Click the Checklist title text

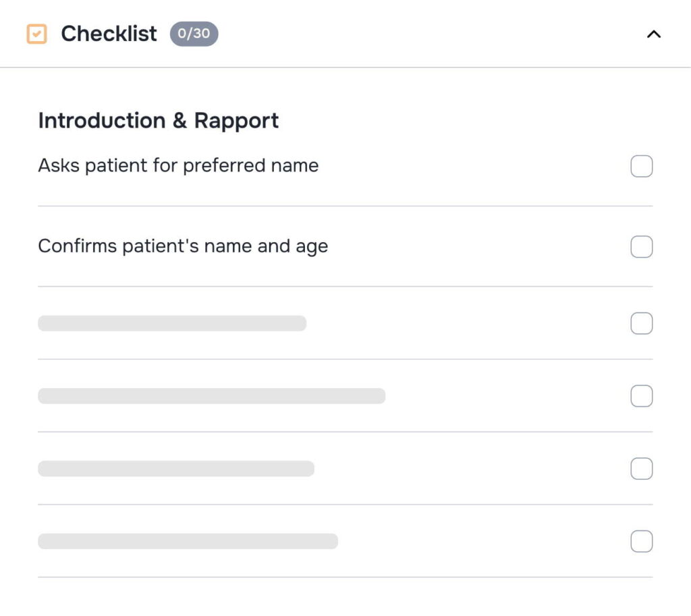[109, 33]
